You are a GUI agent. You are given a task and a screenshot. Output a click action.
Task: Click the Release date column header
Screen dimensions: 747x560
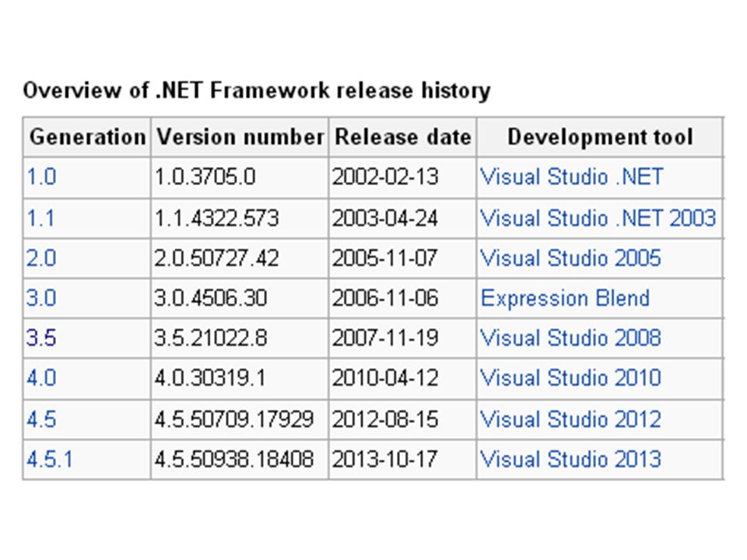click(x=403, y=137)
